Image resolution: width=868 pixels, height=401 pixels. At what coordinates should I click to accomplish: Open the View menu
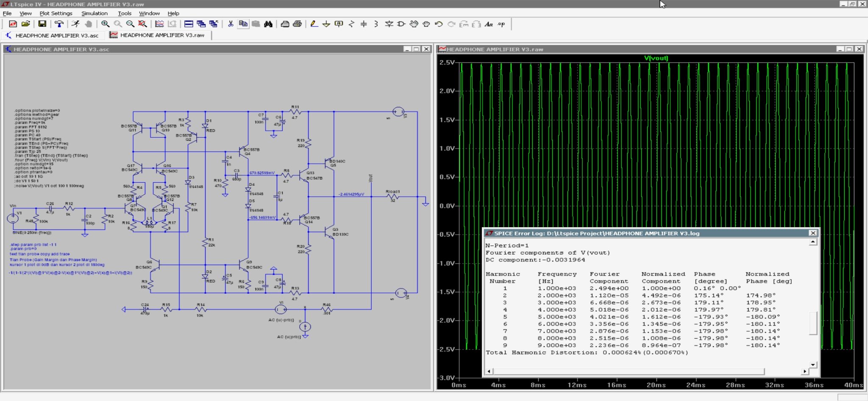pos(25,13)
